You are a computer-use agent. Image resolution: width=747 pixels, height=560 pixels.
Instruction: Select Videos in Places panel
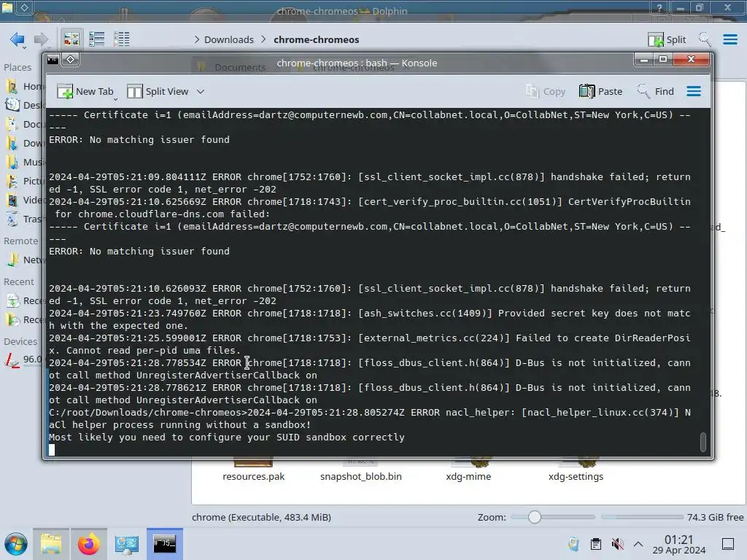point(24,200)
